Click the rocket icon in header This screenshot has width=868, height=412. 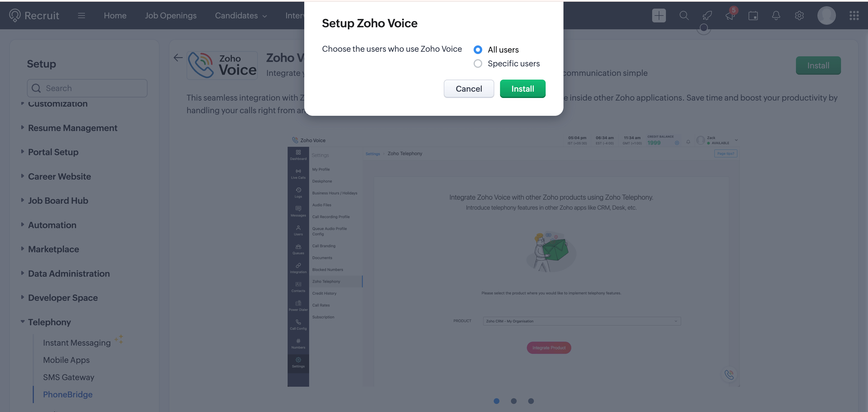[707, 16]
